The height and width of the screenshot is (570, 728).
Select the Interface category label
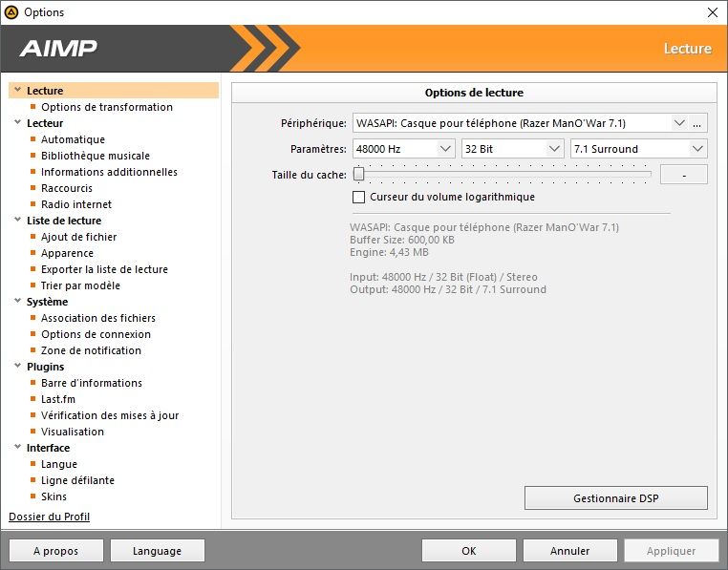click(48, 448)
